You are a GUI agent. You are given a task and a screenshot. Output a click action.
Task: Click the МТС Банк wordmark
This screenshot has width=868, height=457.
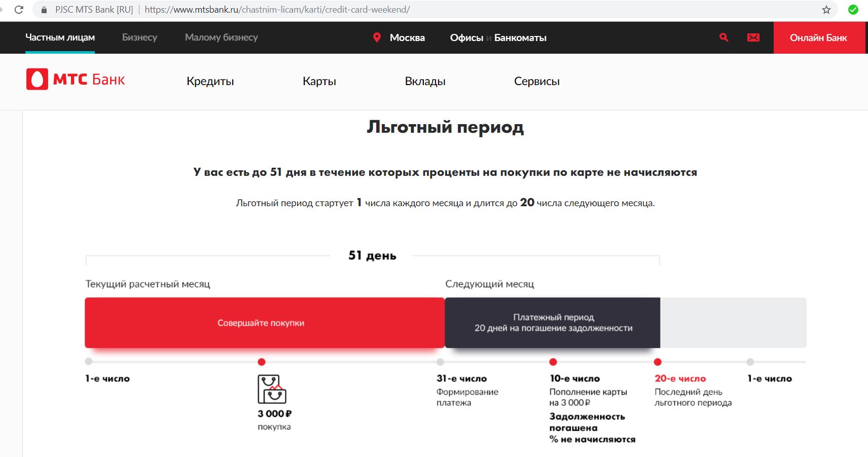89,80
